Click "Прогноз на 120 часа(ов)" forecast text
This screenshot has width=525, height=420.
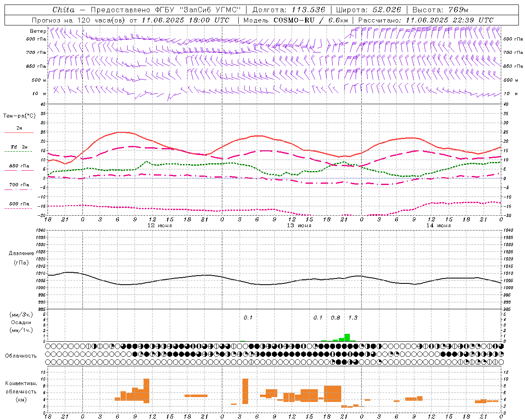point(79,20)
